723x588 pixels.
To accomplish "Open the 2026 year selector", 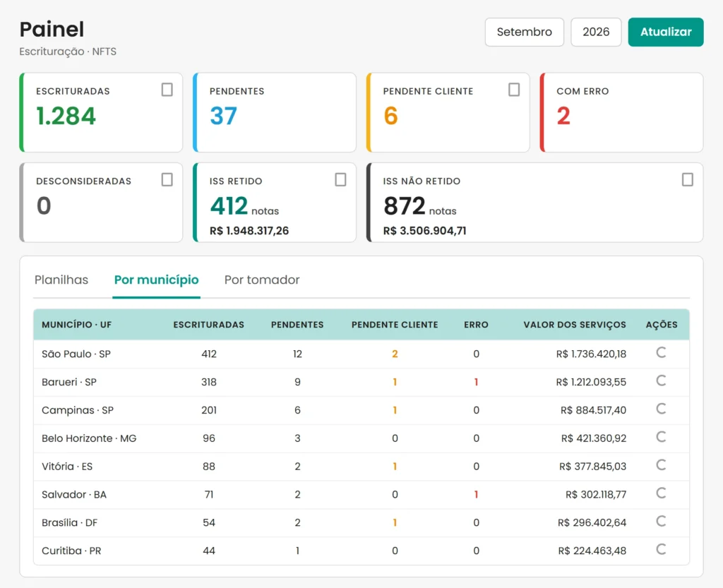I will coord(596,32).
